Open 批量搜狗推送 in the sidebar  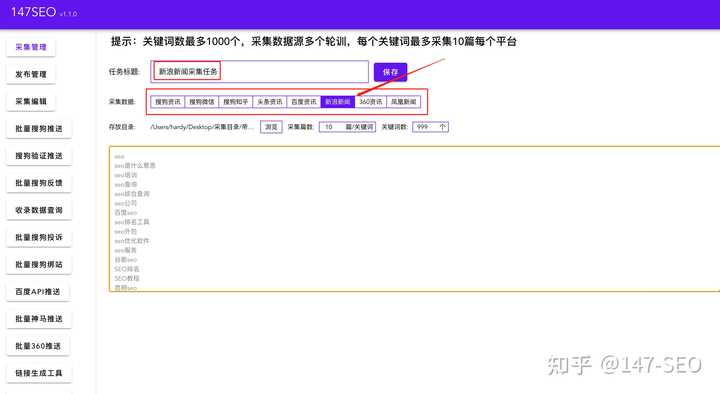(x=39, y=129)
